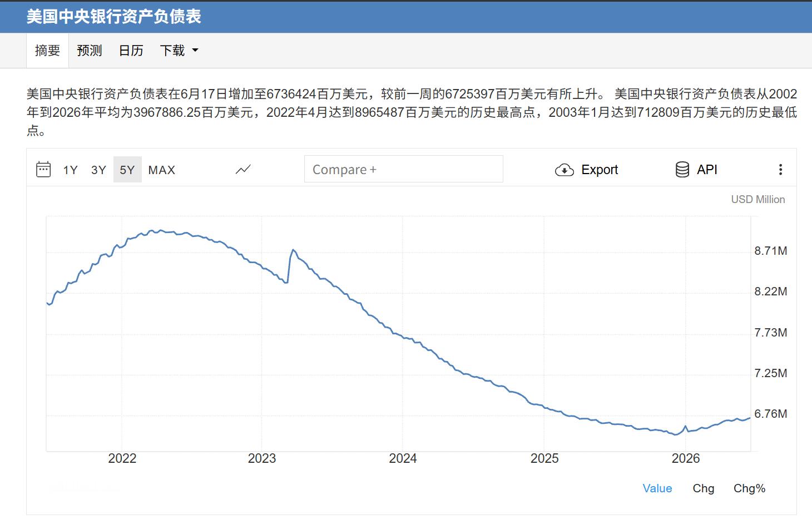Click the Export button label
Viewport: 812px width, 524px height.
click(600, 170)
